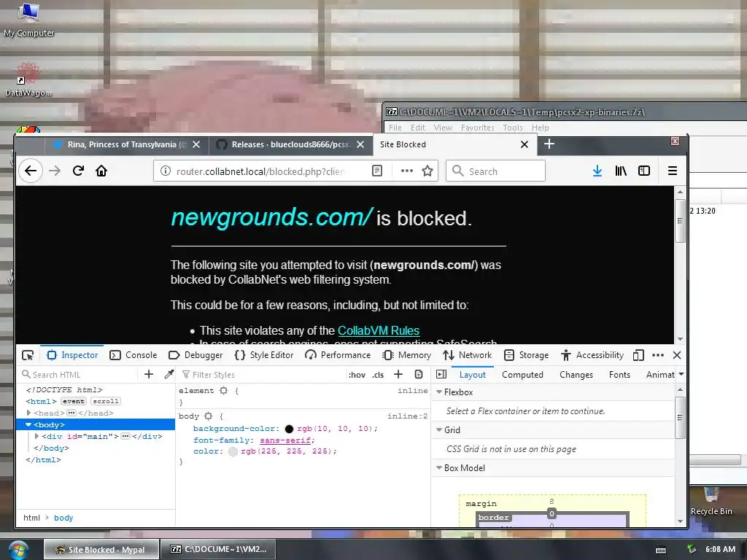The image size is (747, 560).
Task: Collapse the body node in markup
Action: pyautogui.click(x=28, y=424)
